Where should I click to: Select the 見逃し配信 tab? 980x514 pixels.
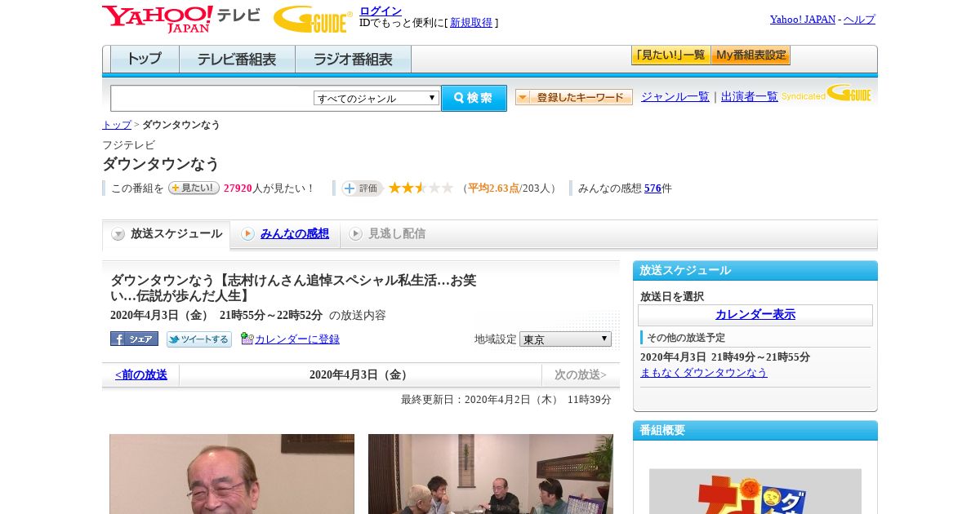(x=387, y=234)
